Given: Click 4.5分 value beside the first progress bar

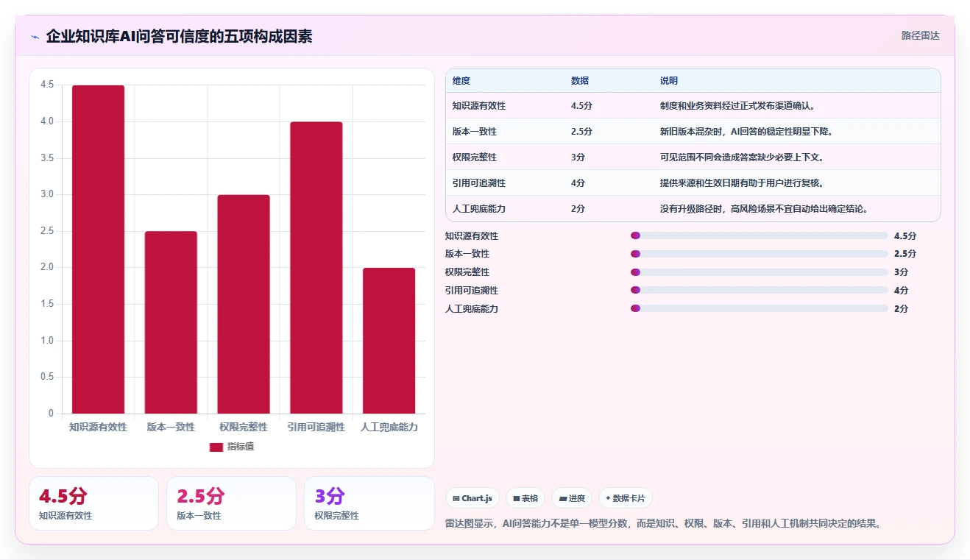Looking at the screenshot, I should click(x=905, y=236).
